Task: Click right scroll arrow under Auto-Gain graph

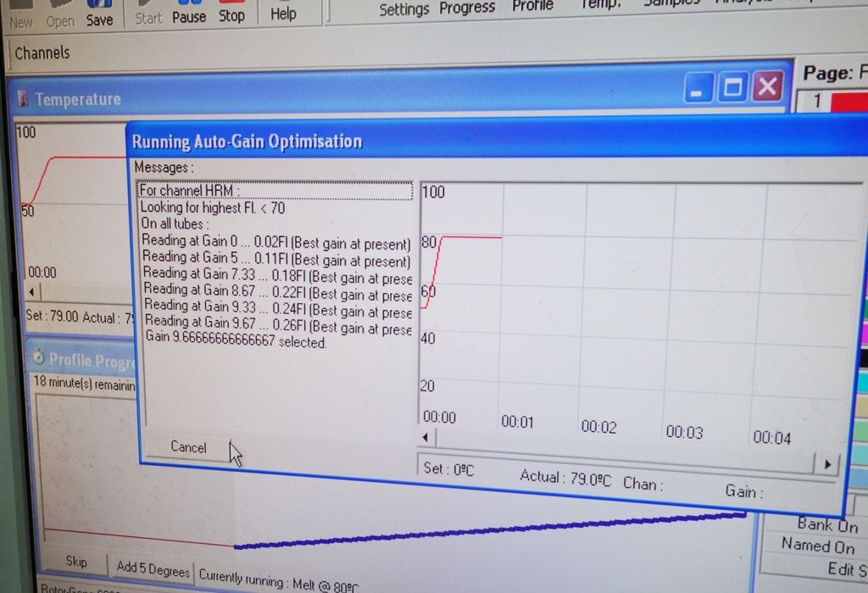Action: [827, 464]
